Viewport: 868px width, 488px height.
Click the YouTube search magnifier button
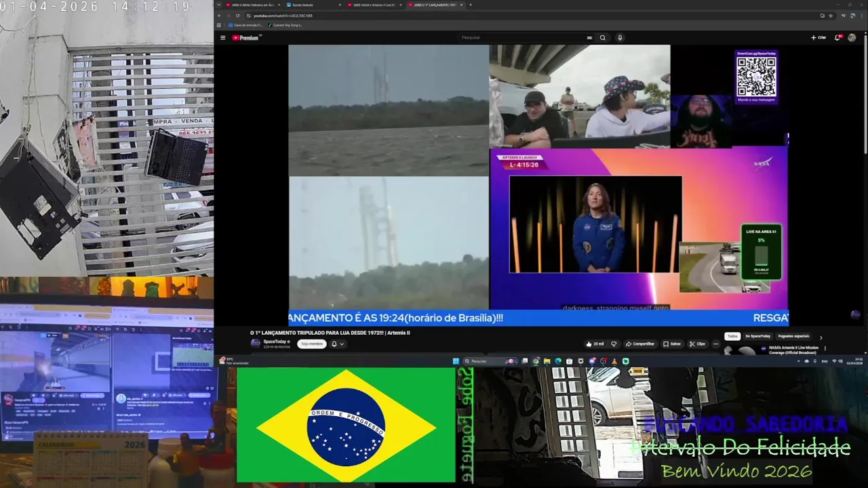(602, 38)
